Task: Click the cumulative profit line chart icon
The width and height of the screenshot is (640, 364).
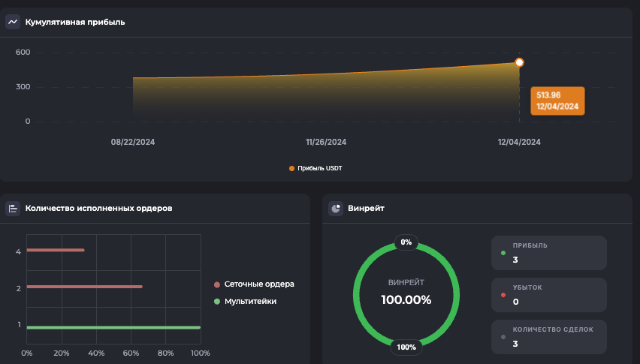Action: (x=13, y=22)
